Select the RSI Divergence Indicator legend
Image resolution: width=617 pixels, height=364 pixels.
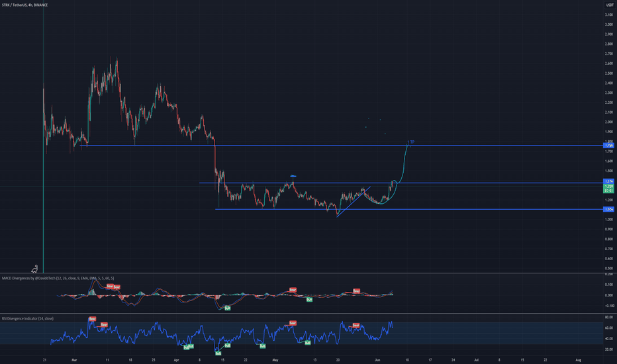pyautogui.click(x=28, y=318)
